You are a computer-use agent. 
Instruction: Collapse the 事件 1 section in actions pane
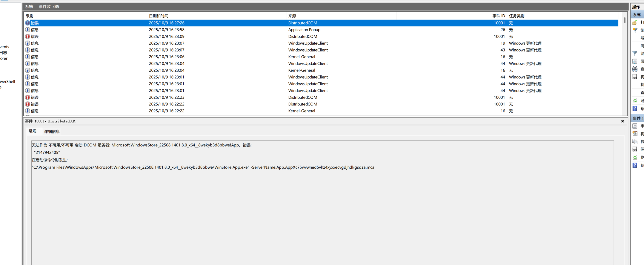[637, 118]
